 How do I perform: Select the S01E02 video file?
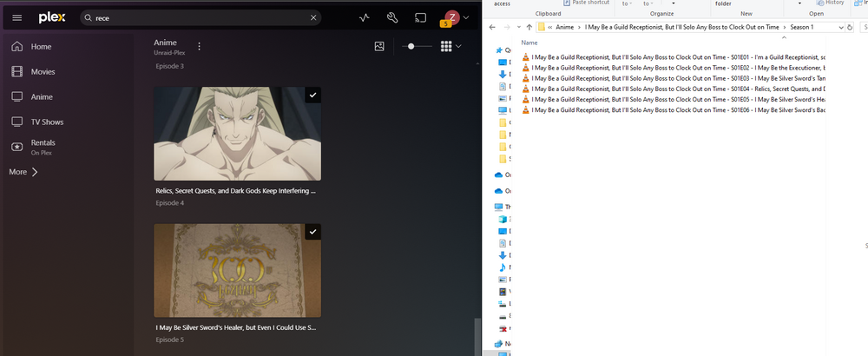(674, 68)
